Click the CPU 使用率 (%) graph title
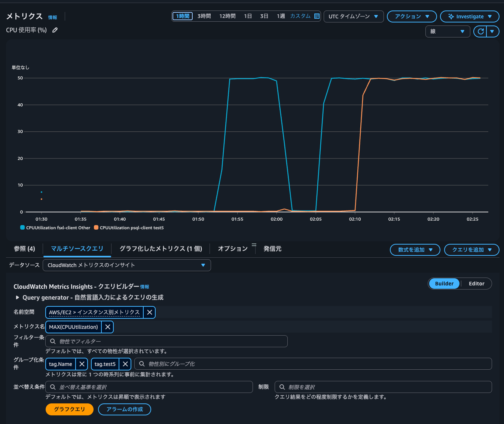The height and width of the screenshot is (424, 504). [x=26, y=30]
